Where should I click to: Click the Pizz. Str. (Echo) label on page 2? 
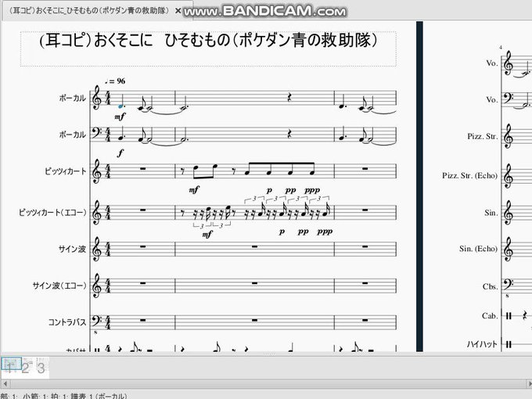469,176
